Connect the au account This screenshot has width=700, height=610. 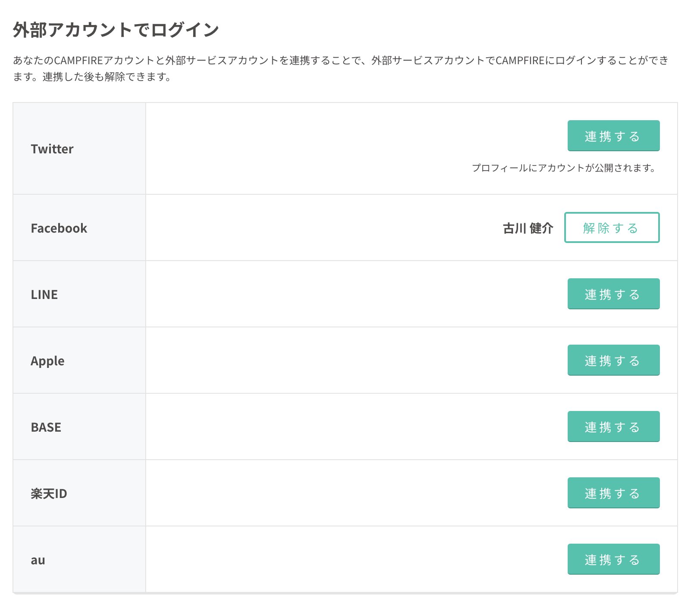[613, 559]
